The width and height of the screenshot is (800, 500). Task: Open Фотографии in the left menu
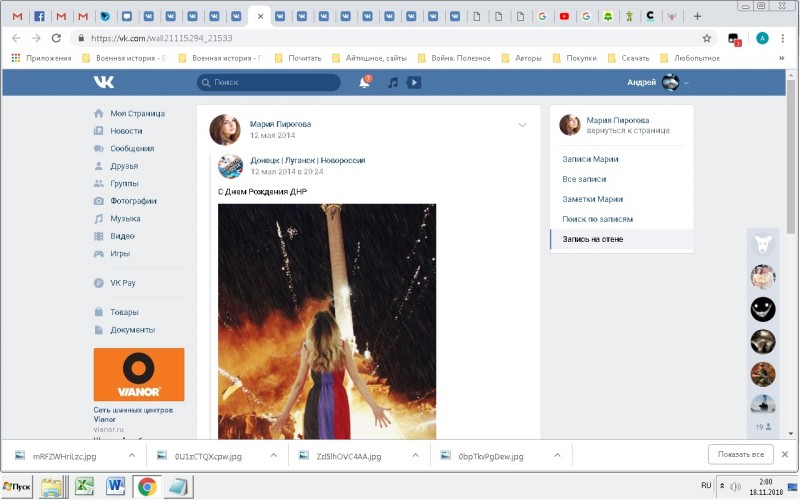coord(132,201)
